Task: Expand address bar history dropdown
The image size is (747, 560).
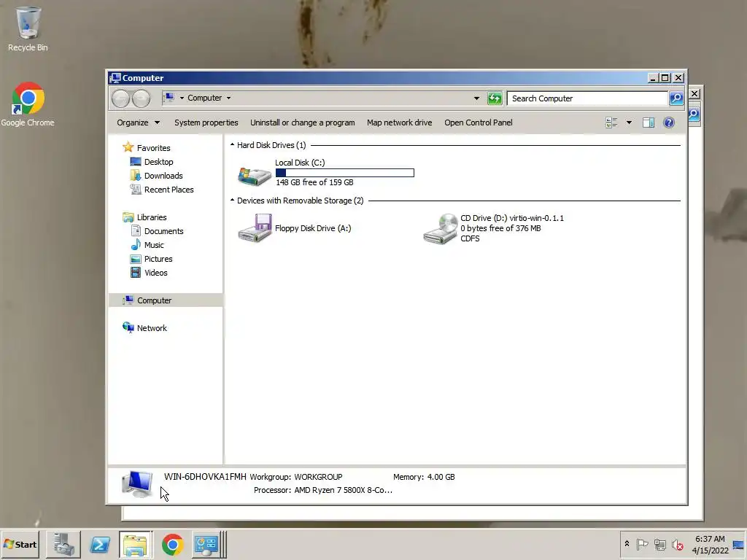Action: pos(476,98)
